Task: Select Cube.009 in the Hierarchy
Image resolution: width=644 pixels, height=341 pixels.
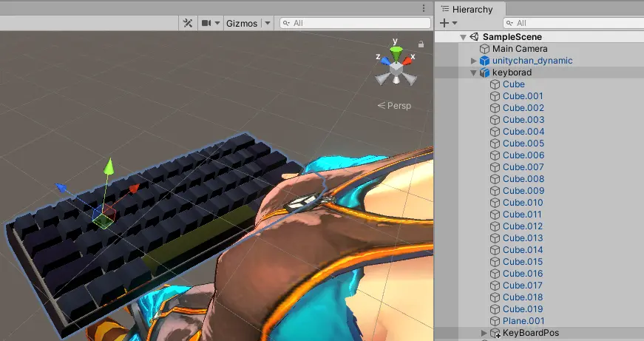Action: (523, 191)
